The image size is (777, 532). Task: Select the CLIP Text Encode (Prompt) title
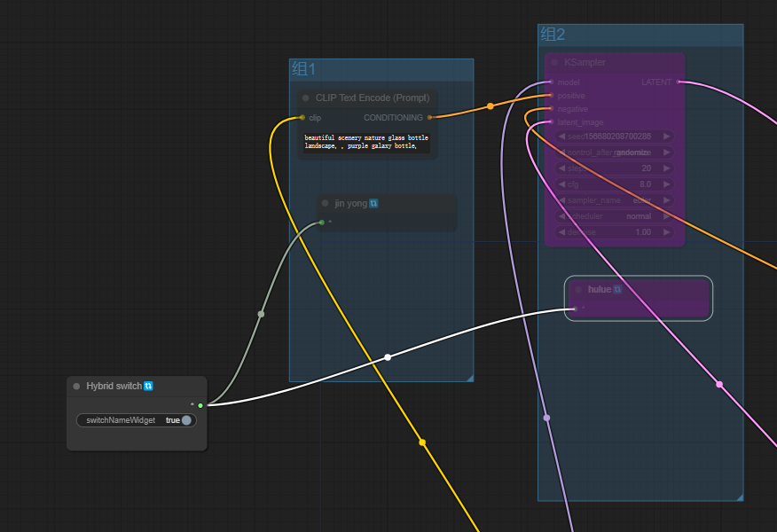[373, 98]
